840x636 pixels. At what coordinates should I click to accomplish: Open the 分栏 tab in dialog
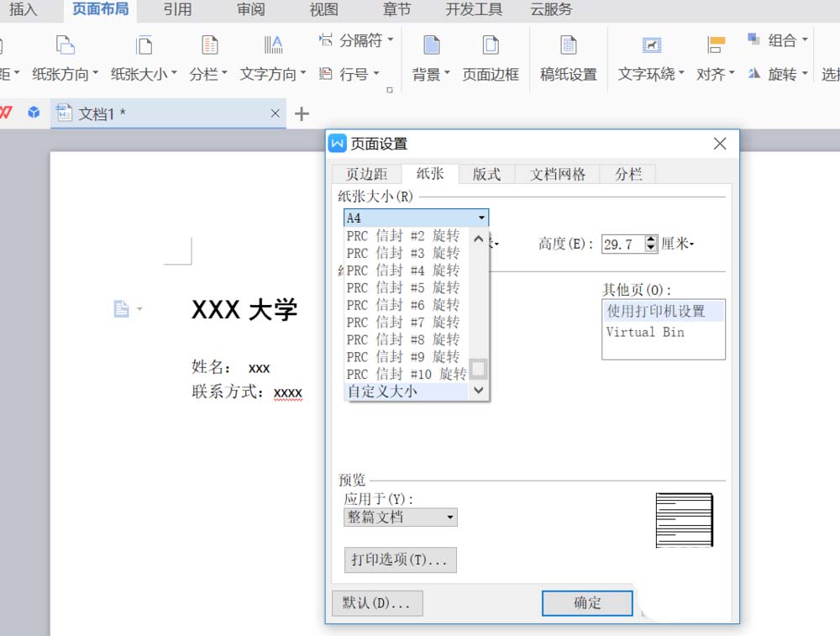click(x=627, y=174)
